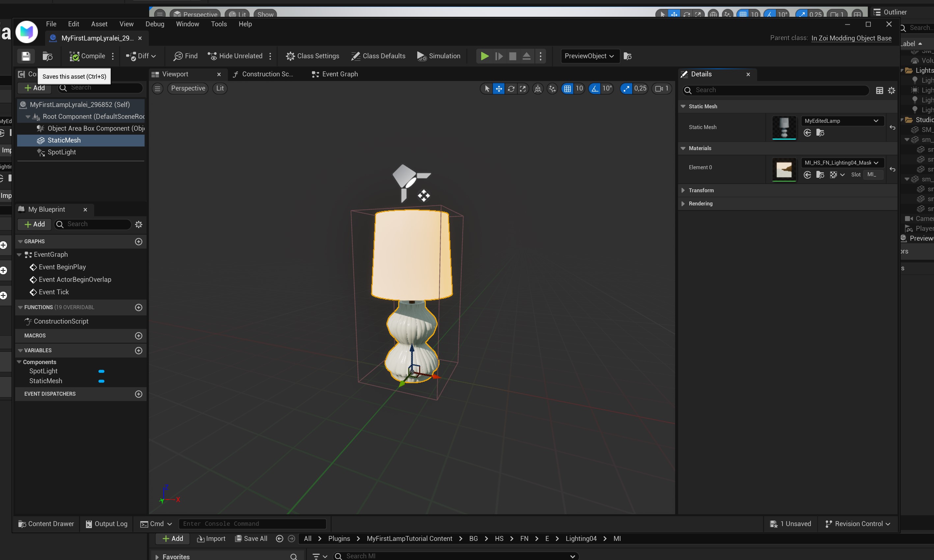
Task: Click StaticMesh variable type pill
Action: 101,381
